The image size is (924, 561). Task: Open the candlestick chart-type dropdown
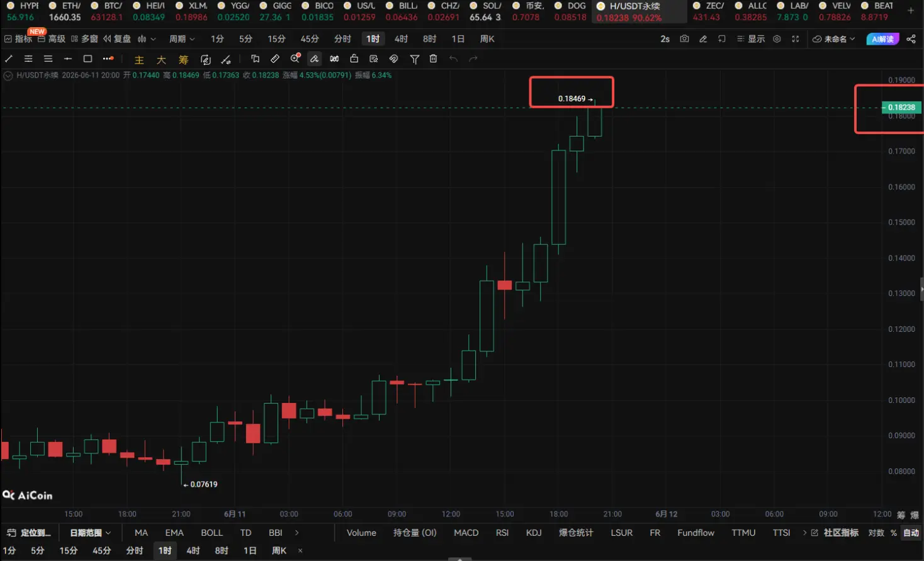146,39
